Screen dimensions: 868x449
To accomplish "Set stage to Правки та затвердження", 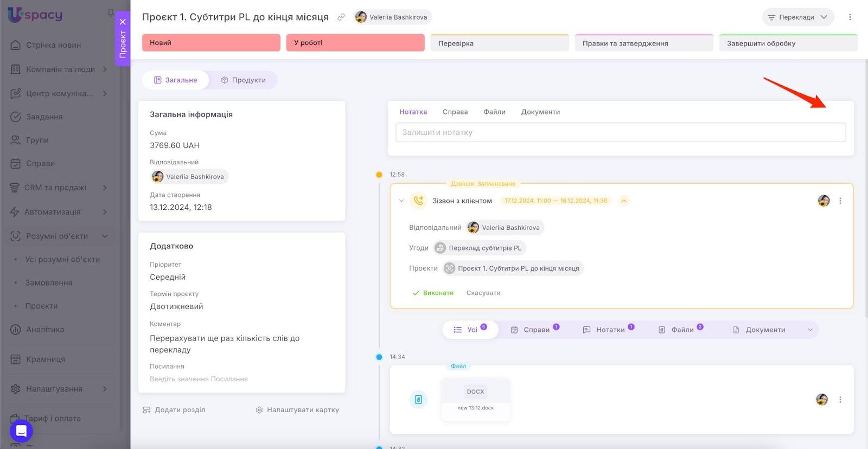I will coord(644,43).
